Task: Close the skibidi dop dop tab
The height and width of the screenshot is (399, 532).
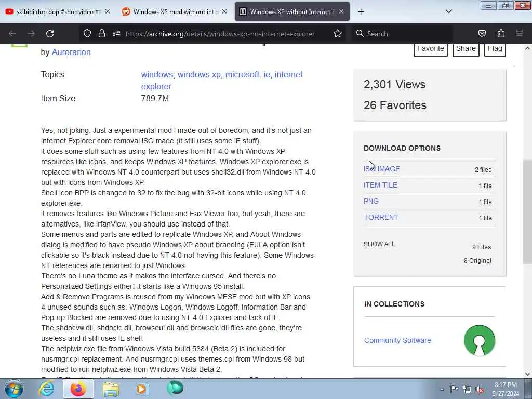Action: pyautogui.click(x=108, y=11)
